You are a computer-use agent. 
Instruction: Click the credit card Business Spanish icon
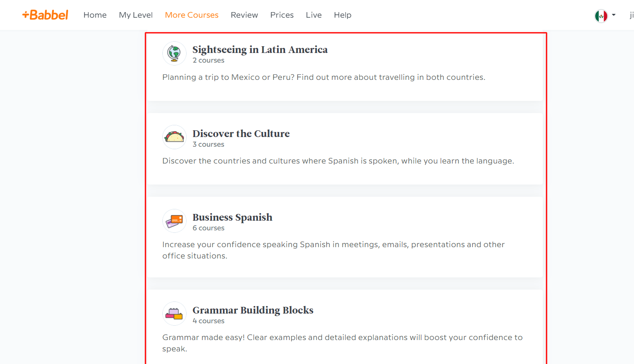pos(174,221)
